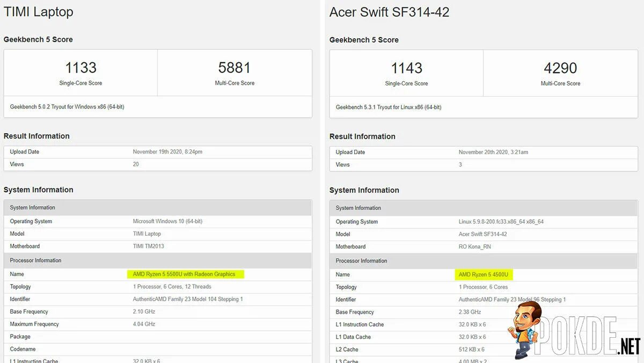This screenshot has width=644, height=363.
Task: Click motherboard value 'RO Kona_RN'
Action: pos(475,247)
